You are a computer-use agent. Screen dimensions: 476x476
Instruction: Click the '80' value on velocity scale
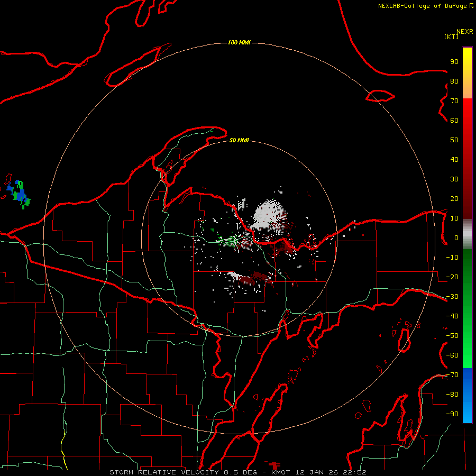click(454, 81)
